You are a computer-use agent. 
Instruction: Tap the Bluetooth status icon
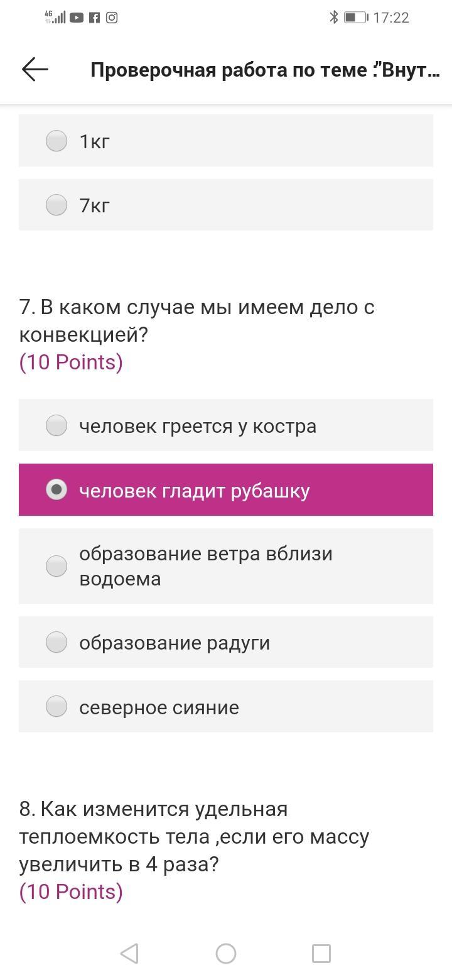[334, 18]
